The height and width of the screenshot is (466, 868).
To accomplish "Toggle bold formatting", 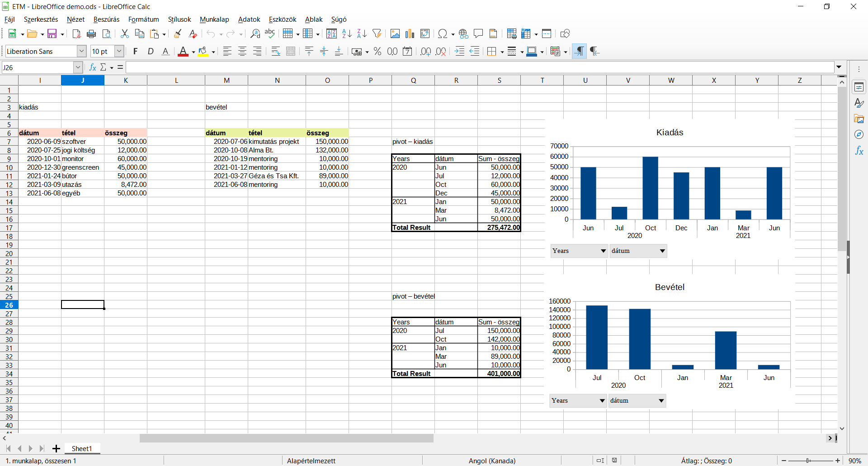I will pos(135,51).
